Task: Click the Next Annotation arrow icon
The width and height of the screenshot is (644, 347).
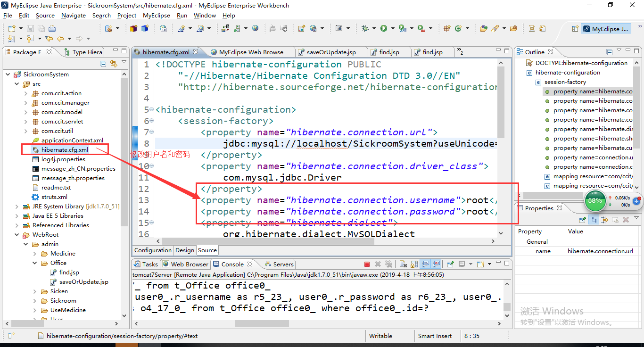Action: (11, 39)
